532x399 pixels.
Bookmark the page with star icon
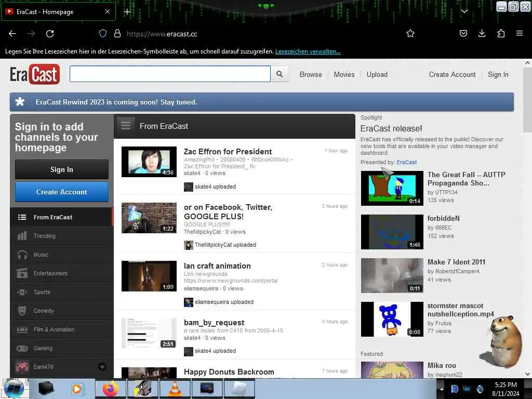(410, 33)
